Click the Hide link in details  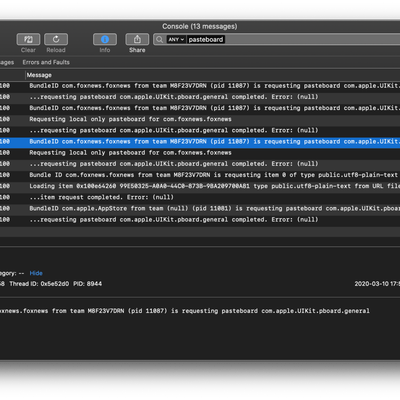36,273
